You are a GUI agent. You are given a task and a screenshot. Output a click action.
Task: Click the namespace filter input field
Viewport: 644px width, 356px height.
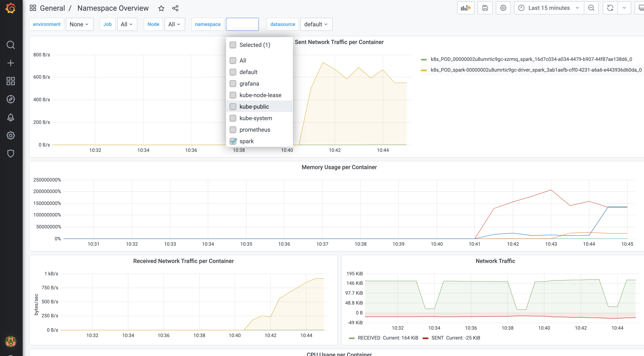242,24
